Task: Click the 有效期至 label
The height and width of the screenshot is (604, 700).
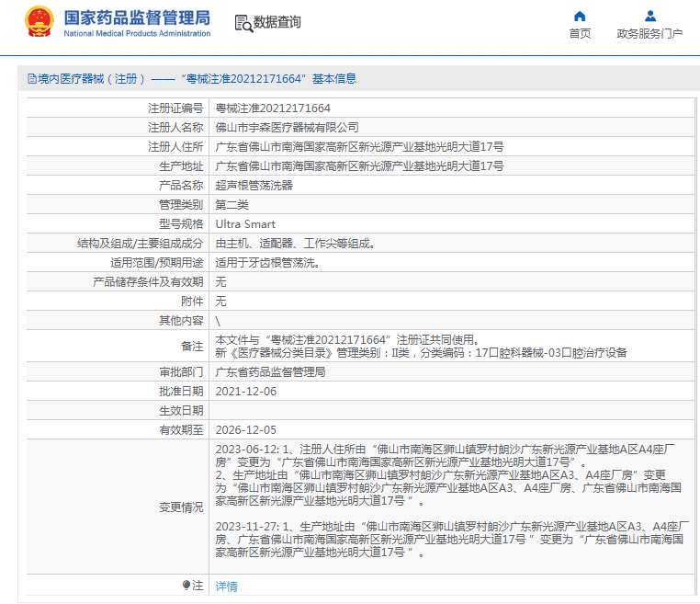Action: (181, 429)
